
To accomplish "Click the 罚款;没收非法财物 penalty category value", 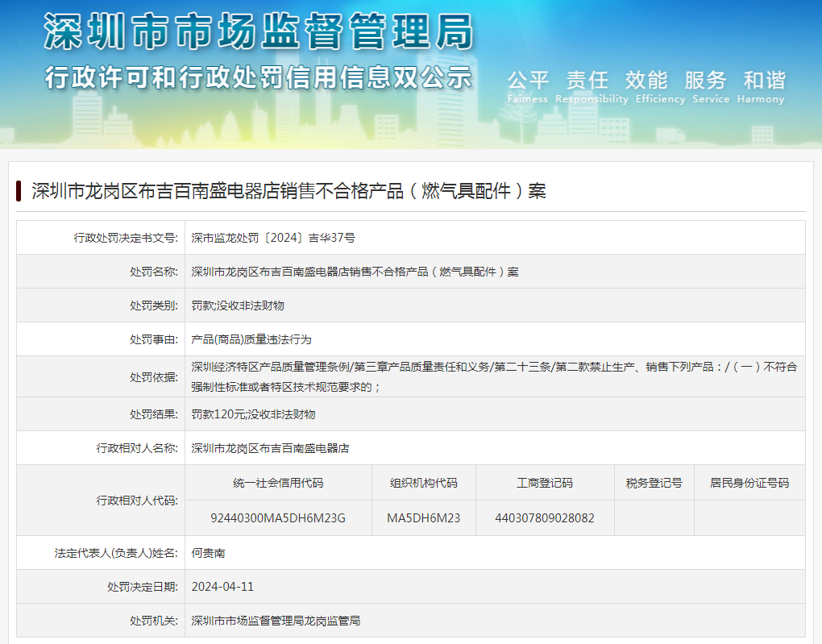I will point(238,305).
